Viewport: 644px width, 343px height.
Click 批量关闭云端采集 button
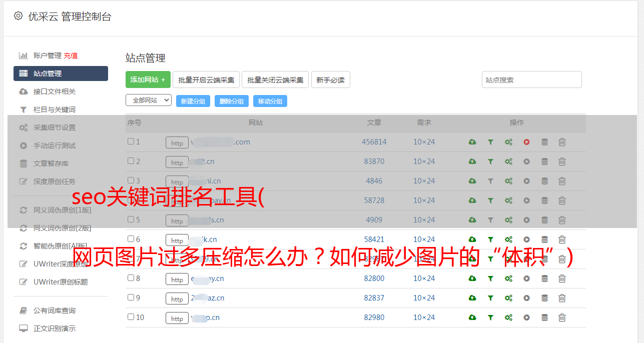click(275, 79)
